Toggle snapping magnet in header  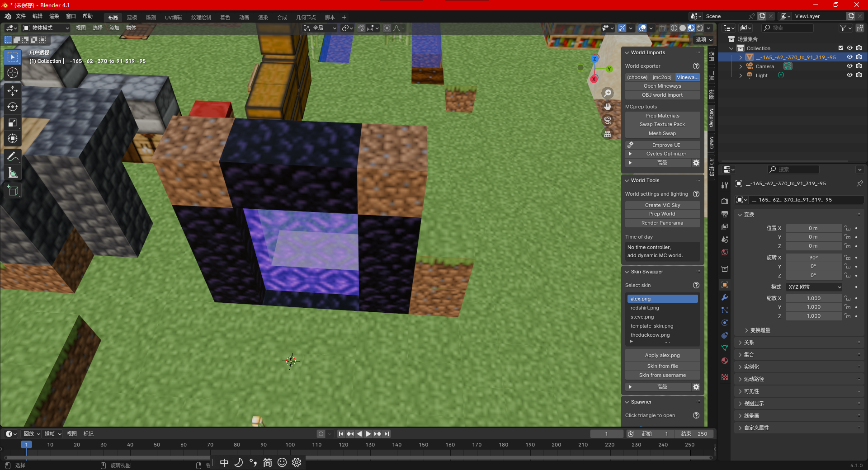pos(361,28)
